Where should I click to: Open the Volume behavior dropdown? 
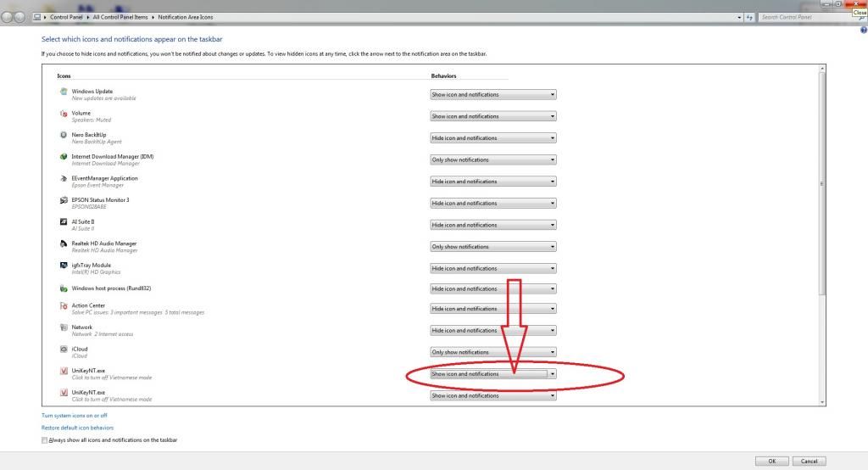pyautogui.click(x=493, y=116)
